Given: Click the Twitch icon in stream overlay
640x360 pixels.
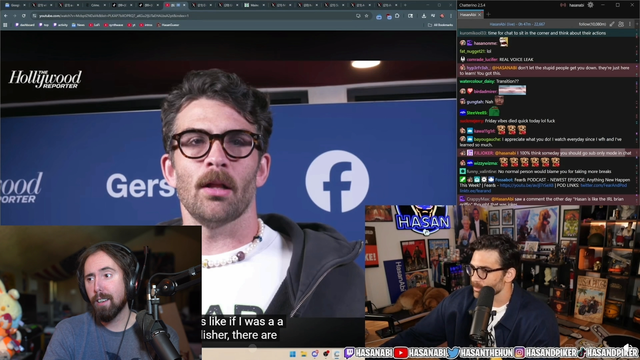Looking at the screenshot, I should (x=349, y=352).
